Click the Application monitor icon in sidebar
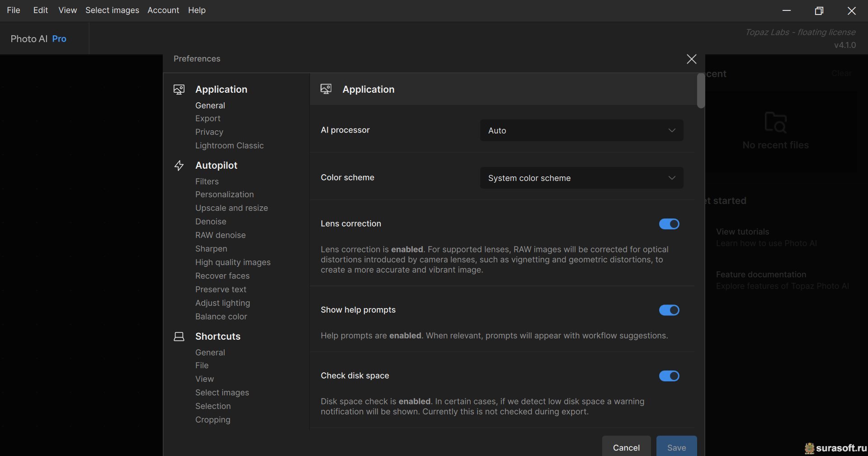Viewport: 868px width, 456px height. tap(179, 90)
